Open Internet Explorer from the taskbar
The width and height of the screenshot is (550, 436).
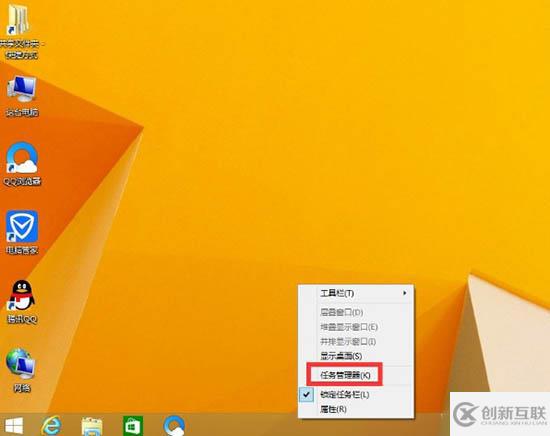pyautogui.click(x=51, y=425)
